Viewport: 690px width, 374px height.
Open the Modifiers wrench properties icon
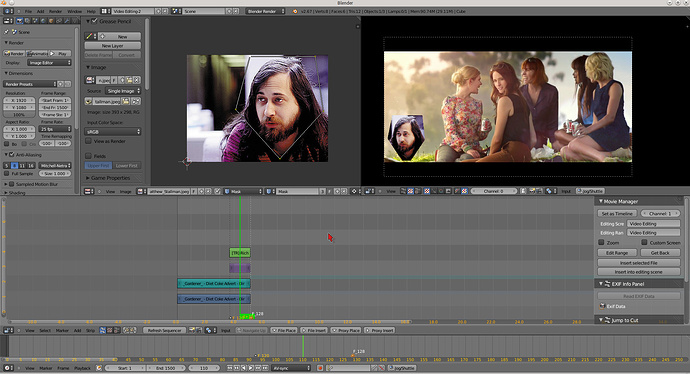(x=66, y=21)
